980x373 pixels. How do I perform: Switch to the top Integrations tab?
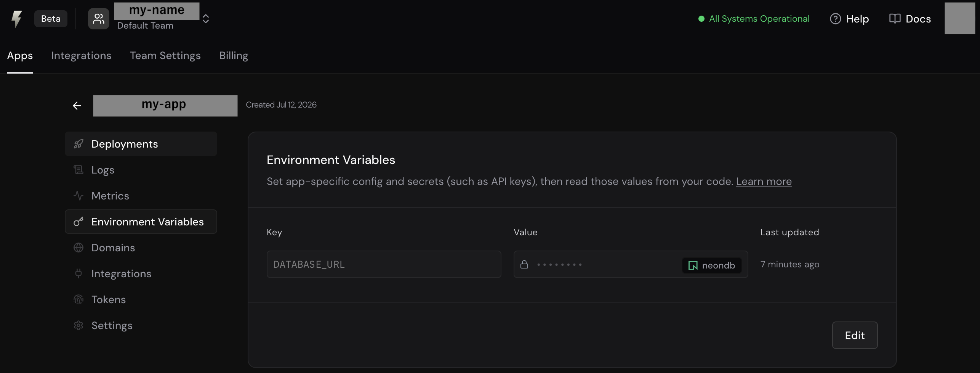pyautogui.click(x=81, y=56)
